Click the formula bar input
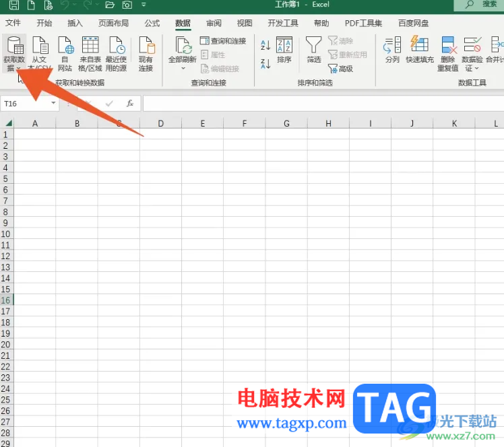Viewport: 504px width, 447px height. click(x=323, y=104)
